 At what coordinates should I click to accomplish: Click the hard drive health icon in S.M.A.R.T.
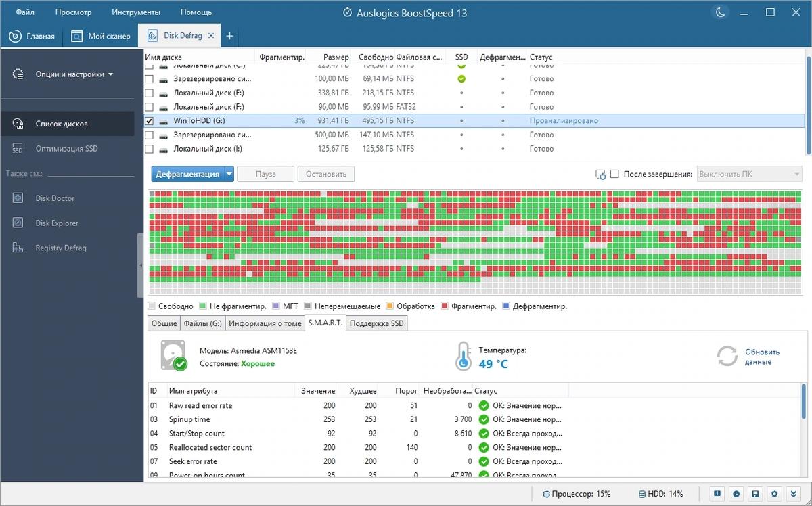click(174, 355)
